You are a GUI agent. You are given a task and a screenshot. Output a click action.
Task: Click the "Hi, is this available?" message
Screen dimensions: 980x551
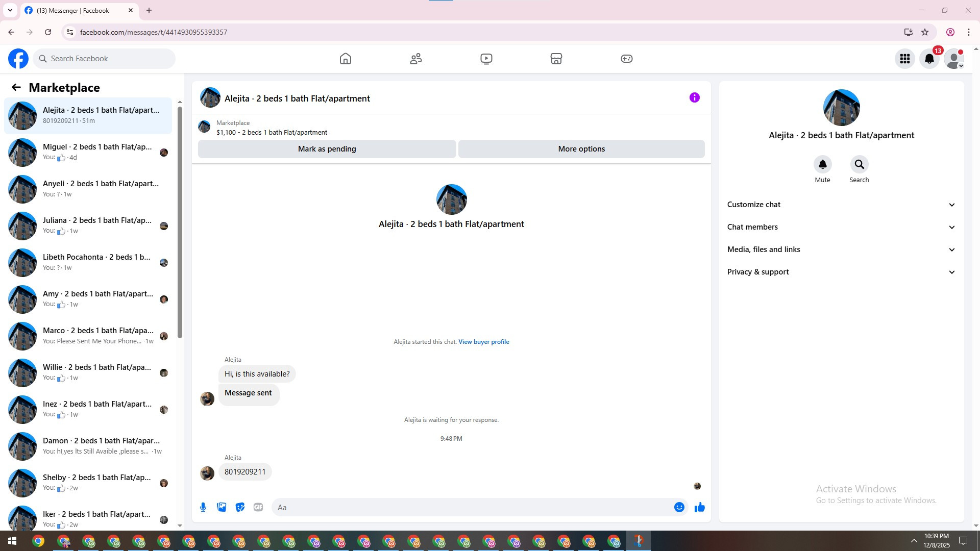pos(257,374)
